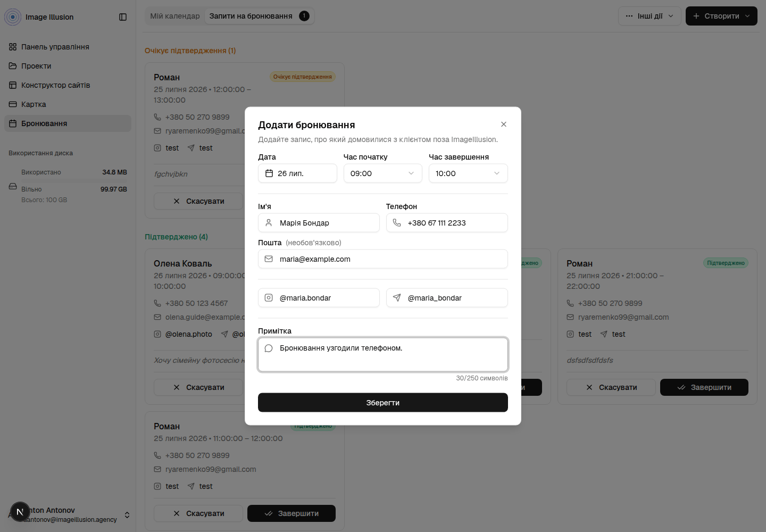Click email in Роман 21:00 card
This screenshot has height=532, width=766.
pyautogui.click(x=623, y=317)
